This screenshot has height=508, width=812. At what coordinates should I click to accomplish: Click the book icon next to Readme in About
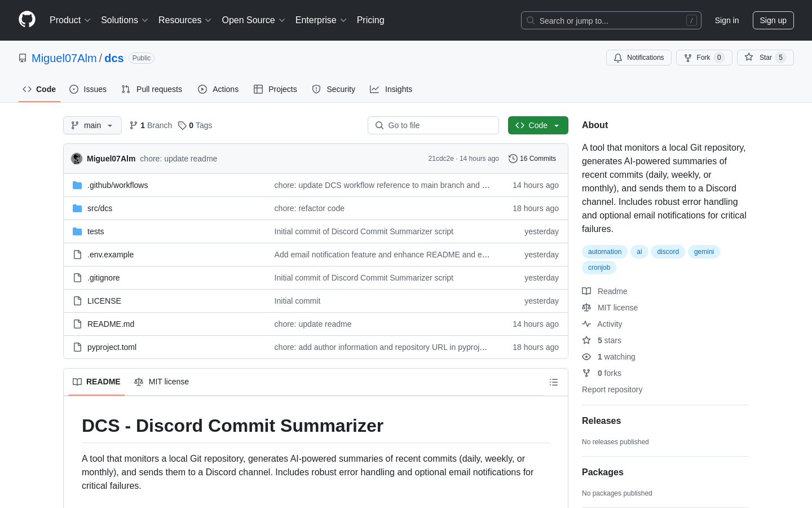pyautogui.click(x=586, y=291)
